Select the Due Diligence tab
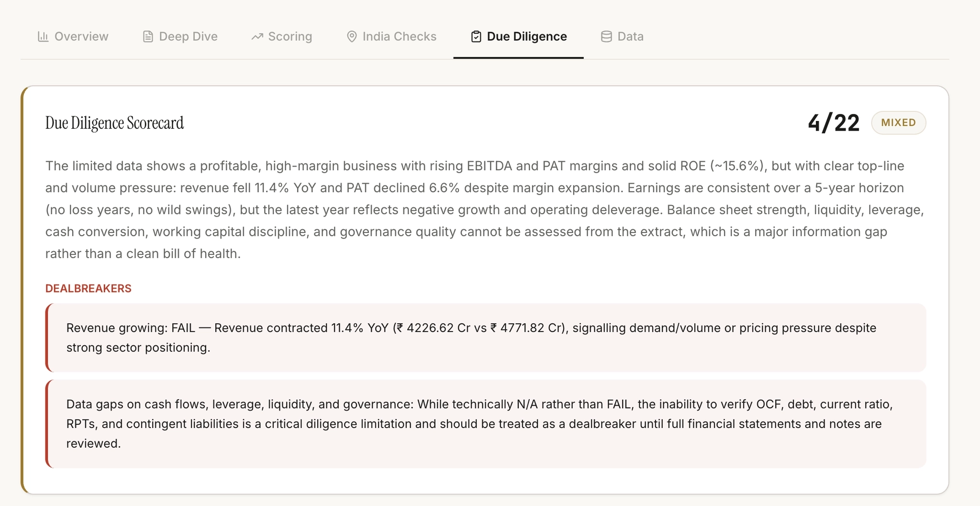Image resolution: width=980 pixels, height=506 pixels. (x=519, y=36)
